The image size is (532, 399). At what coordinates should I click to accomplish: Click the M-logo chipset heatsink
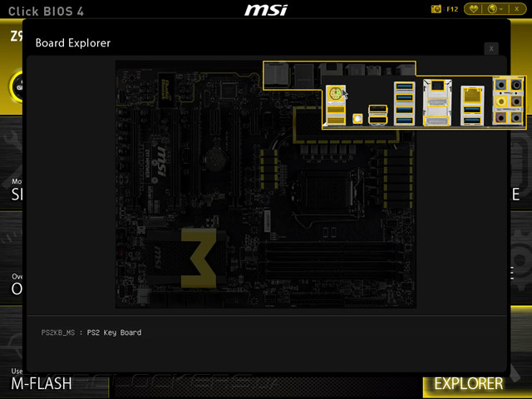point(186,259)
